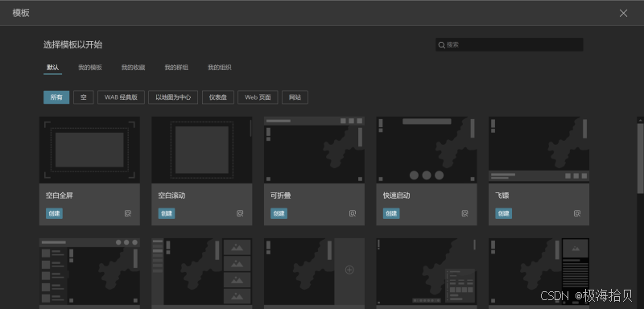
Task: Click the 搜索 input field
Action: click(510, 45)
